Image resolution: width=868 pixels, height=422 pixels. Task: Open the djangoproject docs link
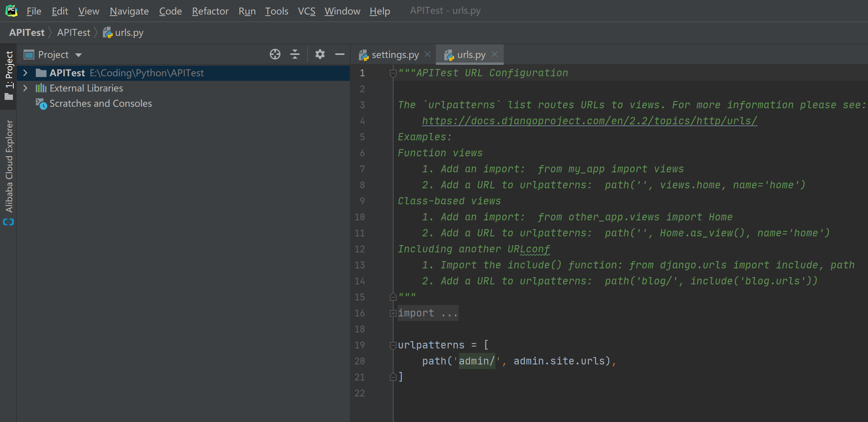click(x=589, y=121)
